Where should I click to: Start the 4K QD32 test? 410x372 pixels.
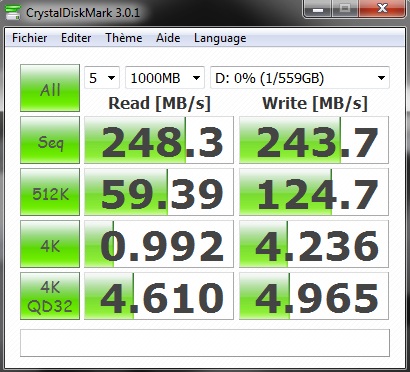click(x=50, y=296)
